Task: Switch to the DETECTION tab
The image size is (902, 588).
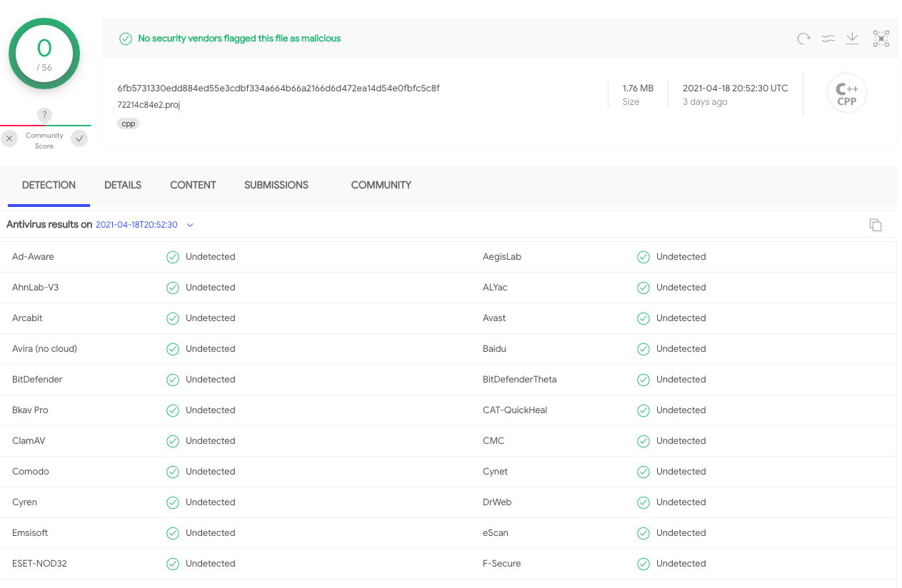Action: point(49,185)
